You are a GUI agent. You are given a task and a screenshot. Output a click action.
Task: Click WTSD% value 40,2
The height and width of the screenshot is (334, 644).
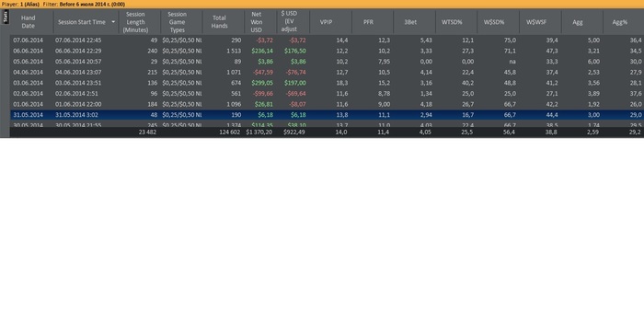click(467, 83)
